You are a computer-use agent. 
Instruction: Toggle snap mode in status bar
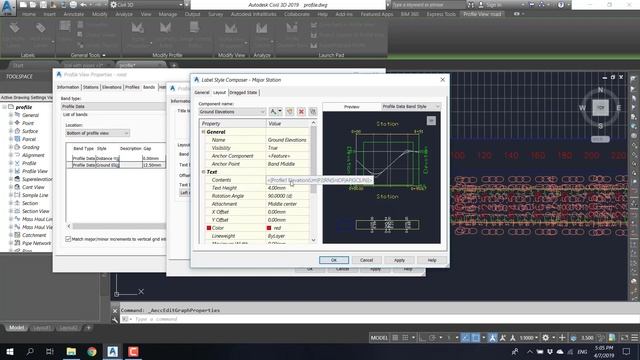pyautogui.click(x=405, y=338)
